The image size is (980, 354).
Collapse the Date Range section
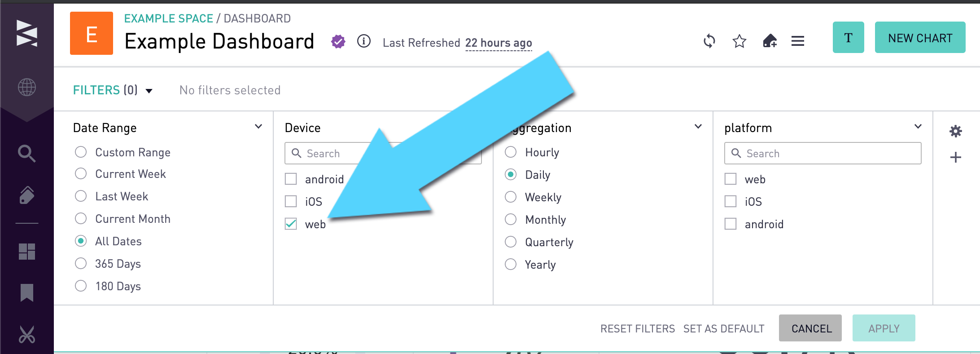(x=258, y=126)
